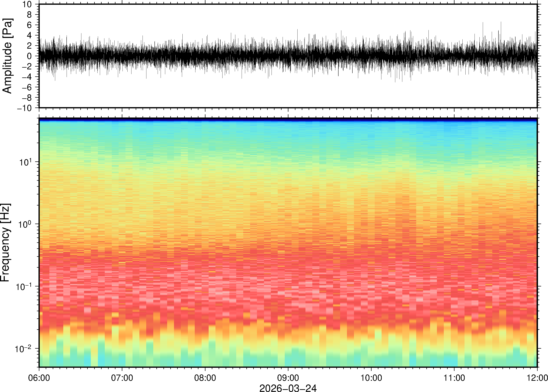Screen dimensions: 548x392
Task: Click the 0 amplitude tick label
Action: point(30,56)
